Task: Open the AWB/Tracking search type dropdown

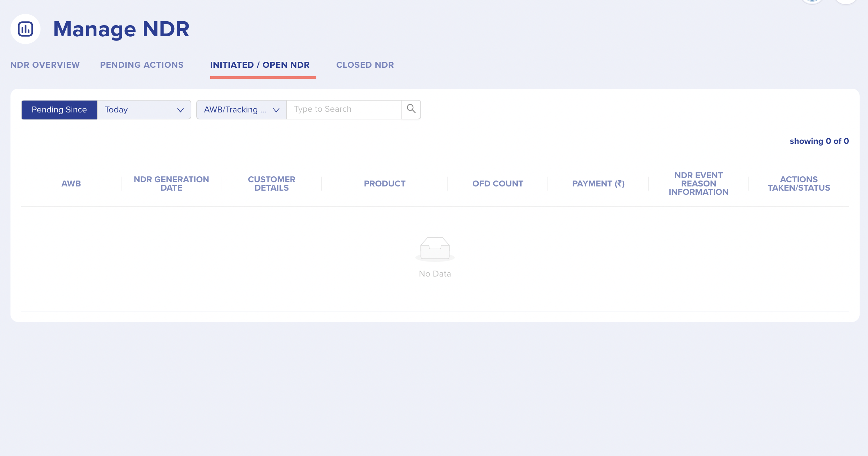Action: 241,109
